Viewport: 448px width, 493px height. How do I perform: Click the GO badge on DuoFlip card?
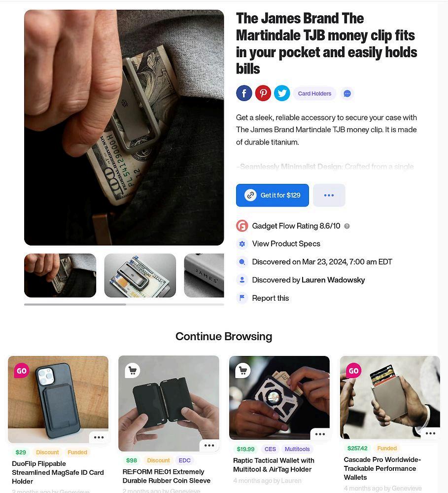22,371
